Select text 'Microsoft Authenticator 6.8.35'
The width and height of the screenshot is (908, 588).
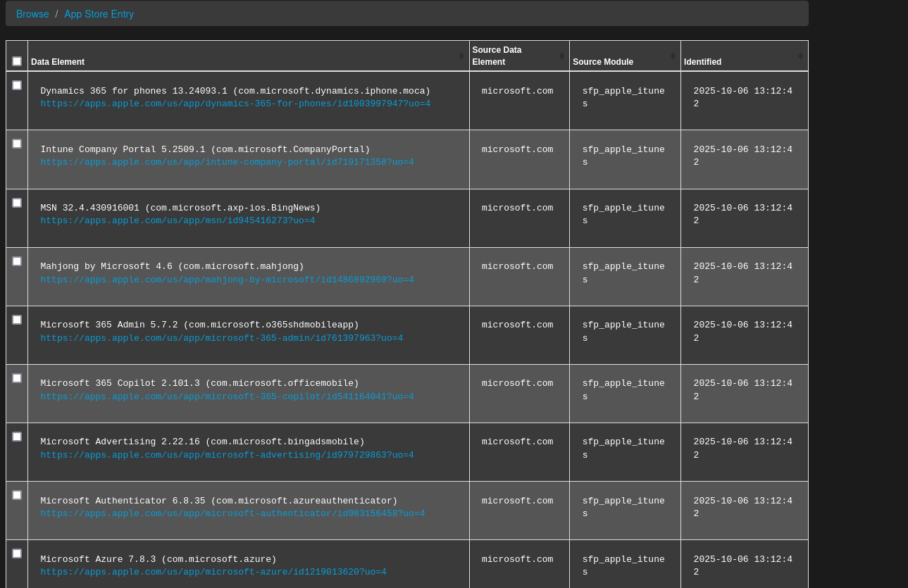[123, 501]
